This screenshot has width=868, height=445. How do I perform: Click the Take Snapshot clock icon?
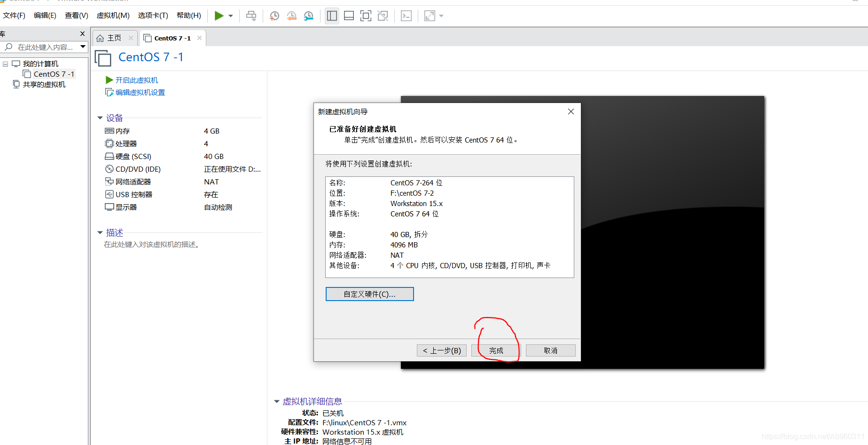tap(274, 16)
